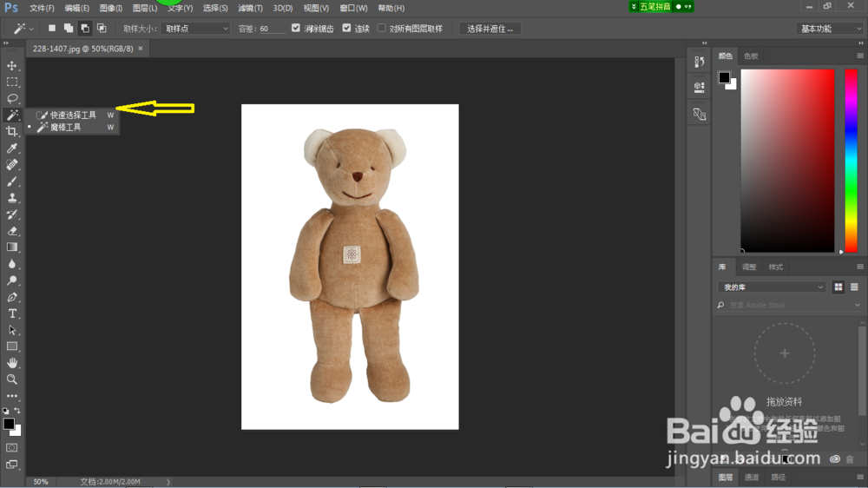Viewport: 868px width, 488px height.
Task: Toggle the 消除锯齿 anti-alias checkbox
Action: (296, 28)
